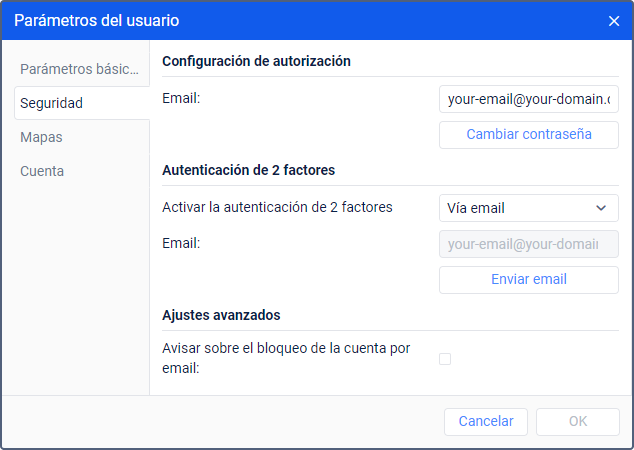Click the authorization Email input field

[528, 100]
